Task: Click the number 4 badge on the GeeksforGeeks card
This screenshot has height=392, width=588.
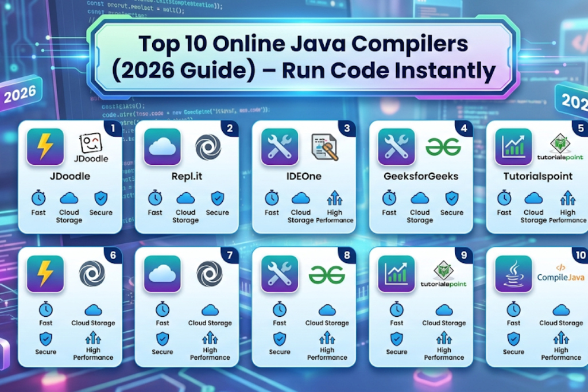Action: 464,129
